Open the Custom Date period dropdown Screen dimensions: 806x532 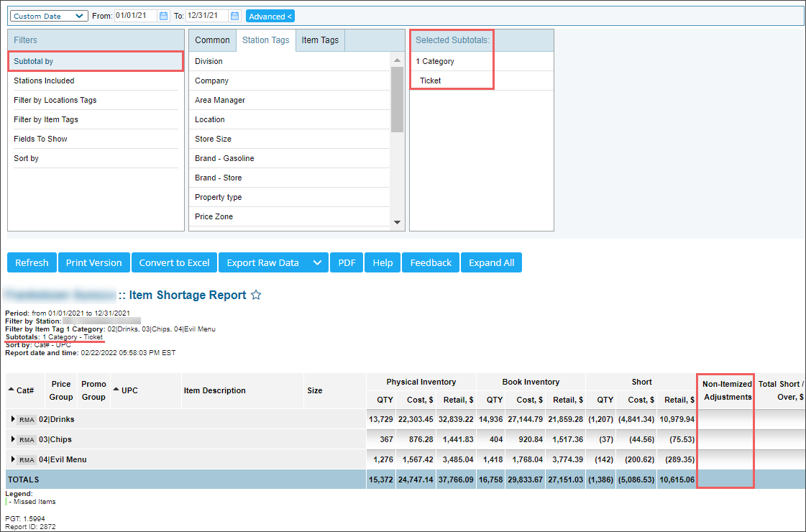point(49,16)
